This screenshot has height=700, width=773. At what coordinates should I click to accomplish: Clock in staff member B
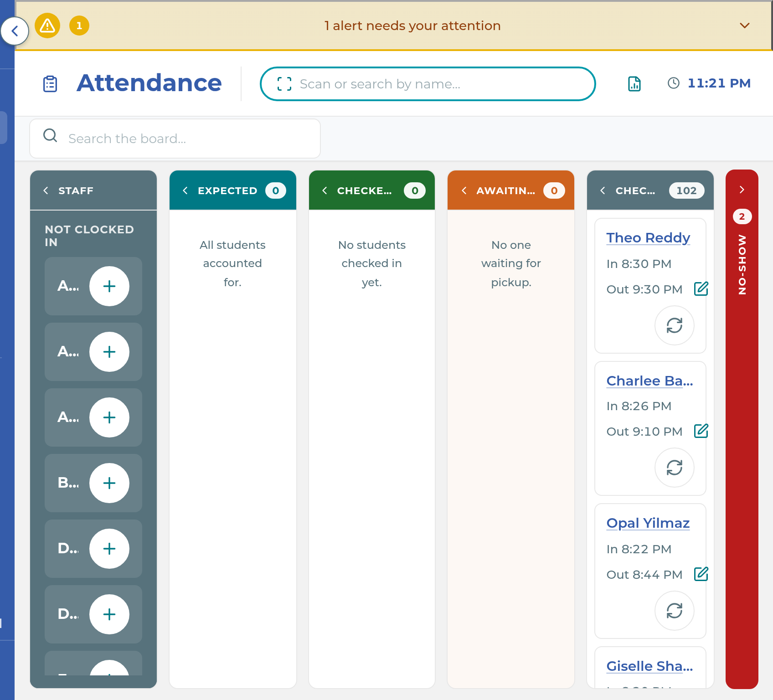[109, 483]
